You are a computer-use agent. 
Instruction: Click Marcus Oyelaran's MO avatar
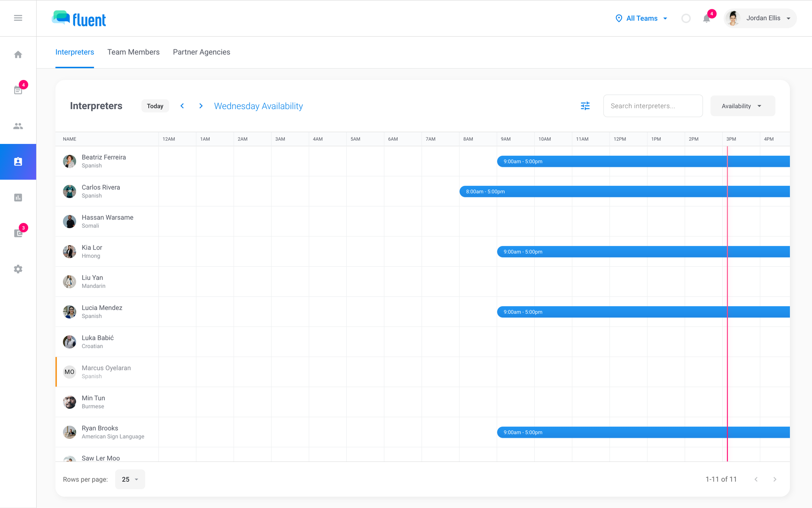(70, 372)
